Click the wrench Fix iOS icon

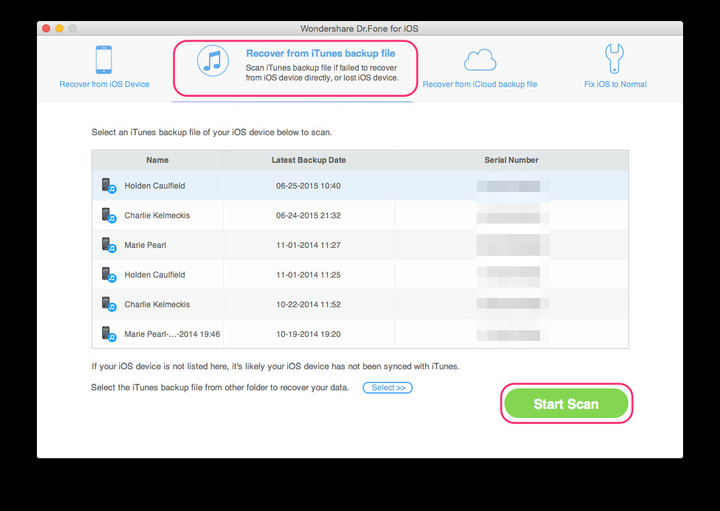tap(614, 58)
